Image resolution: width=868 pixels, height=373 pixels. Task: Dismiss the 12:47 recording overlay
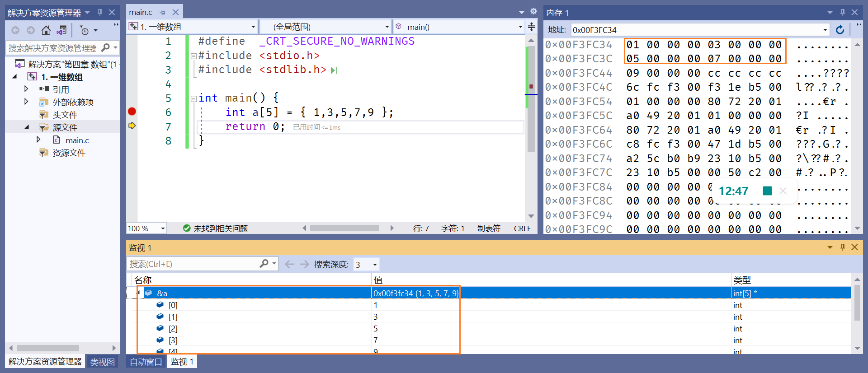[x=783, y=191]
